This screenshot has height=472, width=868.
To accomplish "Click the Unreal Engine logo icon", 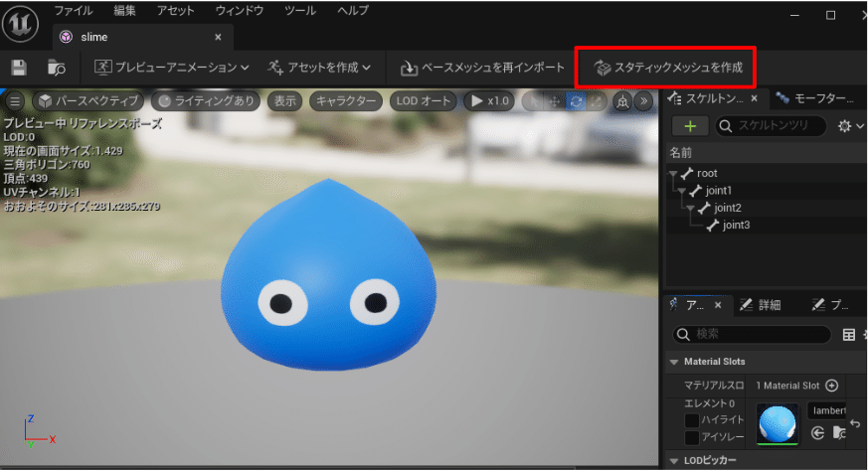I will coord(21,24).
